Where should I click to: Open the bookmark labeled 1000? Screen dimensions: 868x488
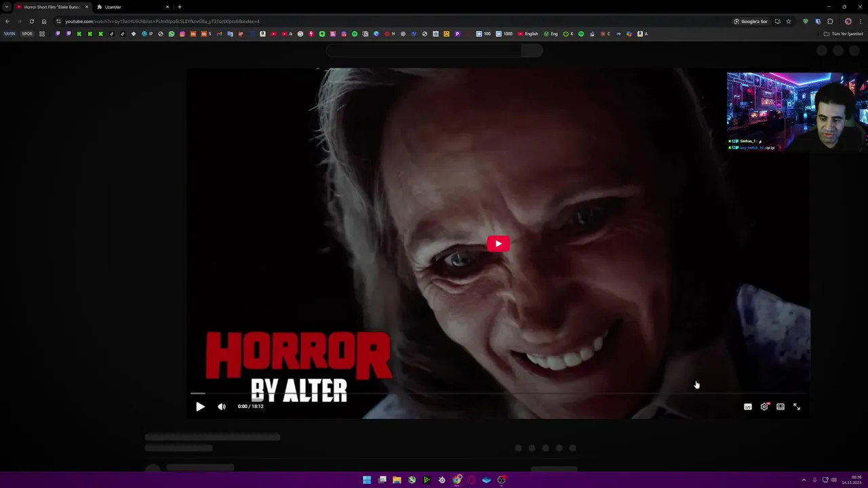pos(505,34)
